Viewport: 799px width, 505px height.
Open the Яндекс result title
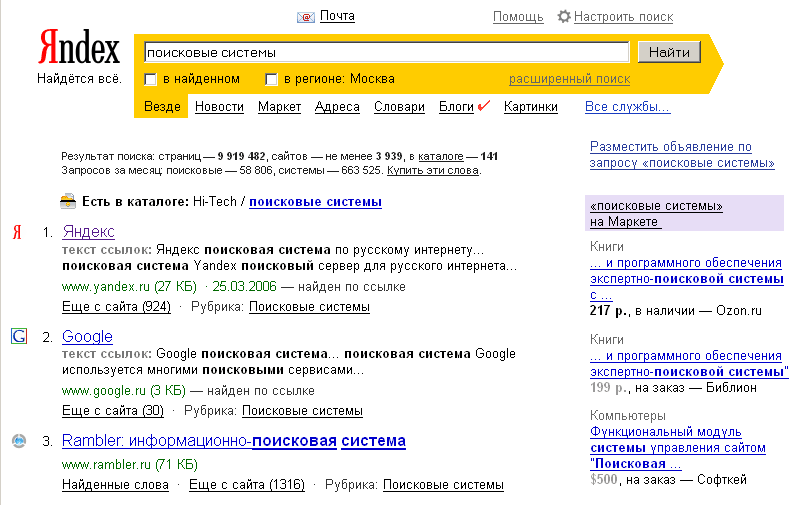pos(88,232)
